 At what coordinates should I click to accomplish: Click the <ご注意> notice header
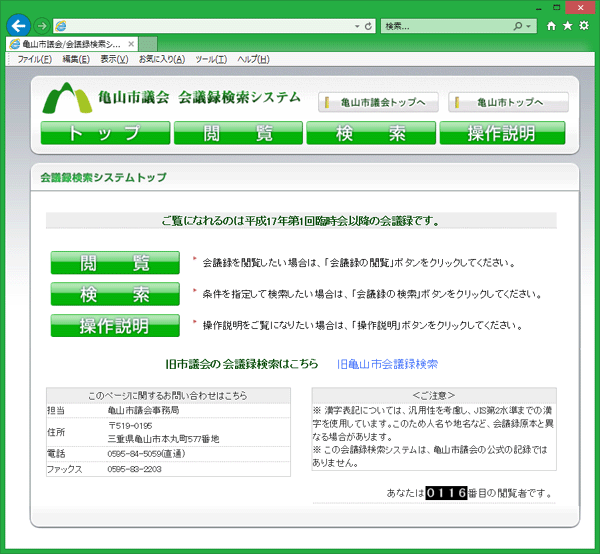point(434,395)
